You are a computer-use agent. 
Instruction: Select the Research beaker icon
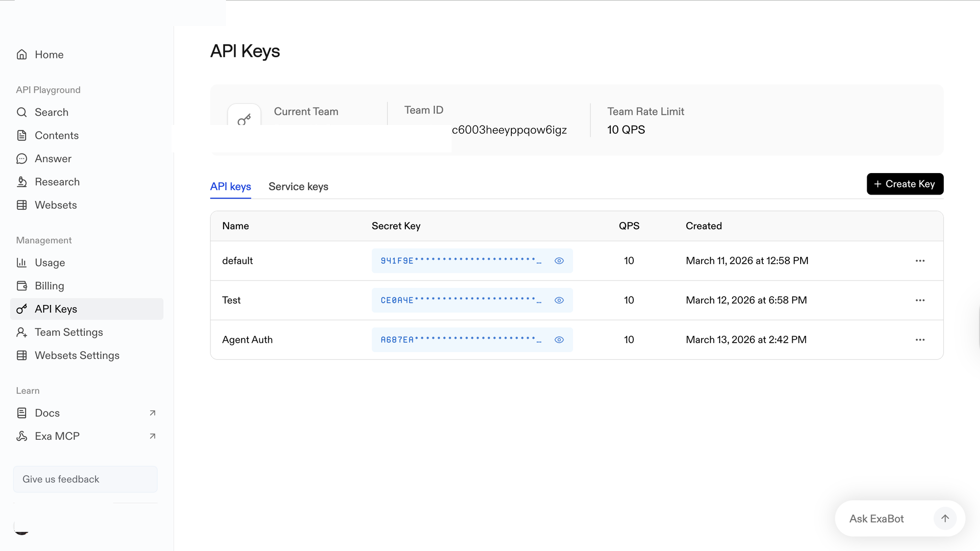(22, 181)
